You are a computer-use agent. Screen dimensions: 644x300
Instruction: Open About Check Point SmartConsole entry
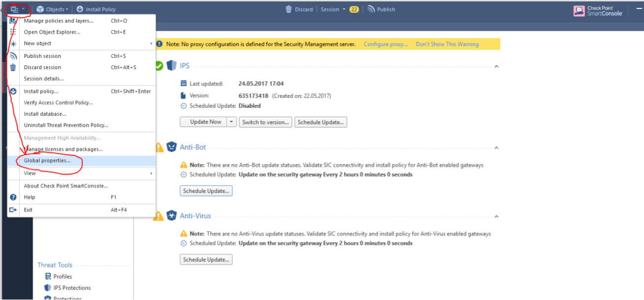pyautogui.click(x=81, y=186)
